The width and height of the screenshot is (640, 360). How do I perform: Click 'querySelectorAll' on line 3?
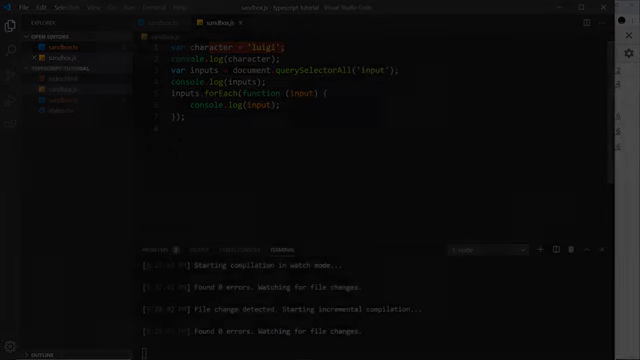click(313, 71)
